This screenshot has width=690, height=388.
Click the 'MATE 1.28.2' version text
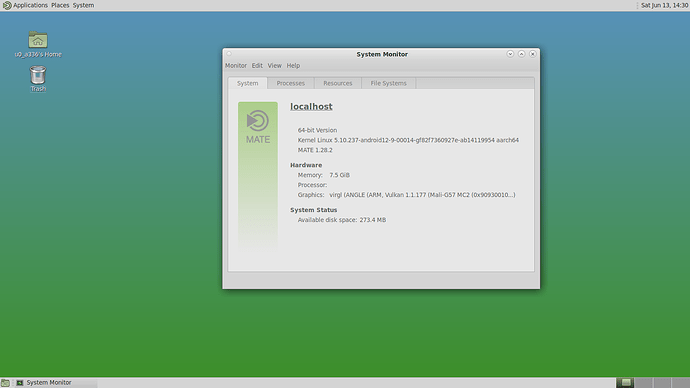[315, 150]
